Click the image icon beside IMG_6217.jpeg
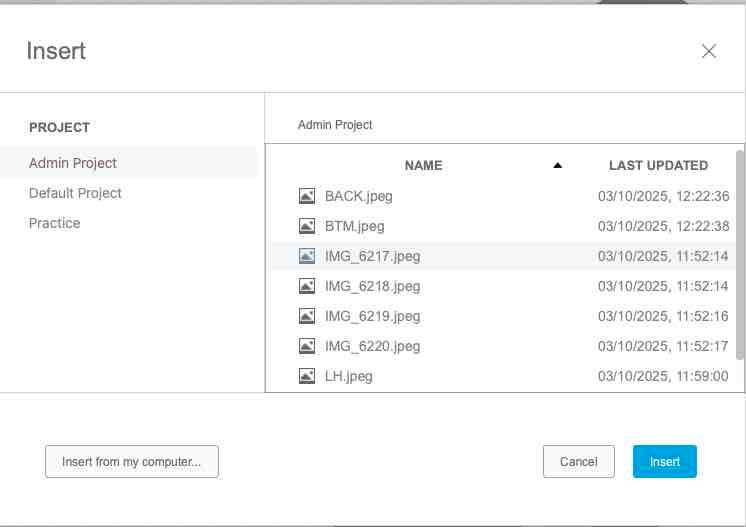 coord(307,256)
